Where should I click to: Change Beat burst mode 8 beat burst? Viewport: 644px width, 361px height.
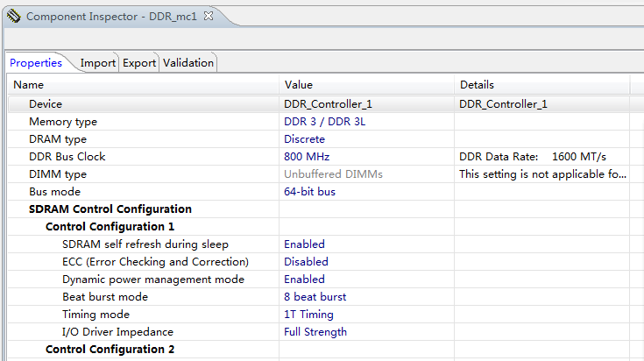pyautogui.click(x=315, y=297)
